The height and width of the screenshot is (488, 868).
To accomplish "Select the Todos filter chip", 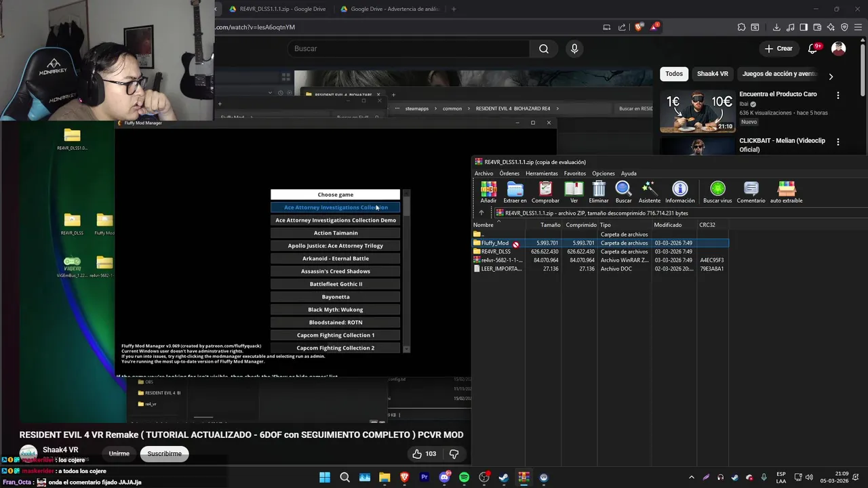I will (x=674, y=74).
